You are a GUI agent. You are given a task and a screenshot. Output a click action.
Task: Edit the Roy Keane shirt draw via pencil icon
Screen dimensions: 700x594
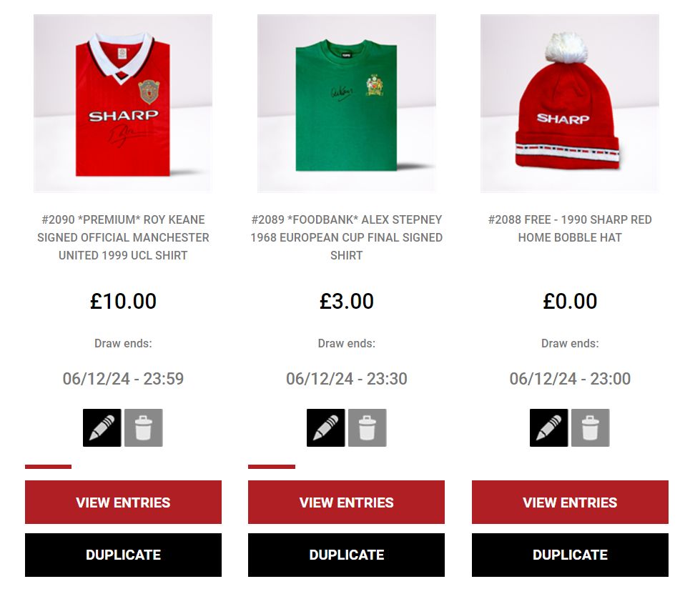102,427
